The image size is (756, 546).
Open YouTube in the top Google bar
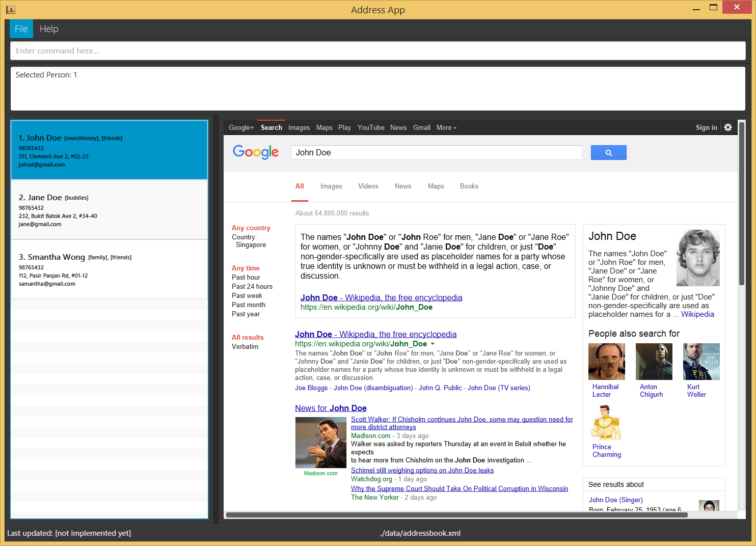(371, 128)
